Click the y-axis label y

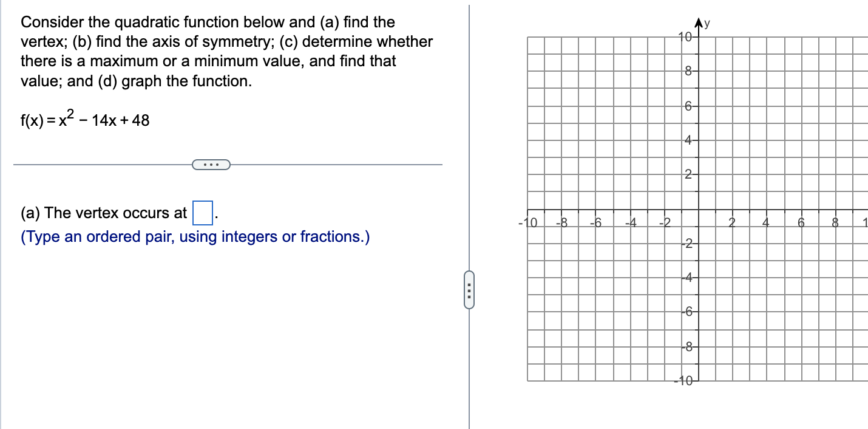pyautogui.click(x=706, y=23)
